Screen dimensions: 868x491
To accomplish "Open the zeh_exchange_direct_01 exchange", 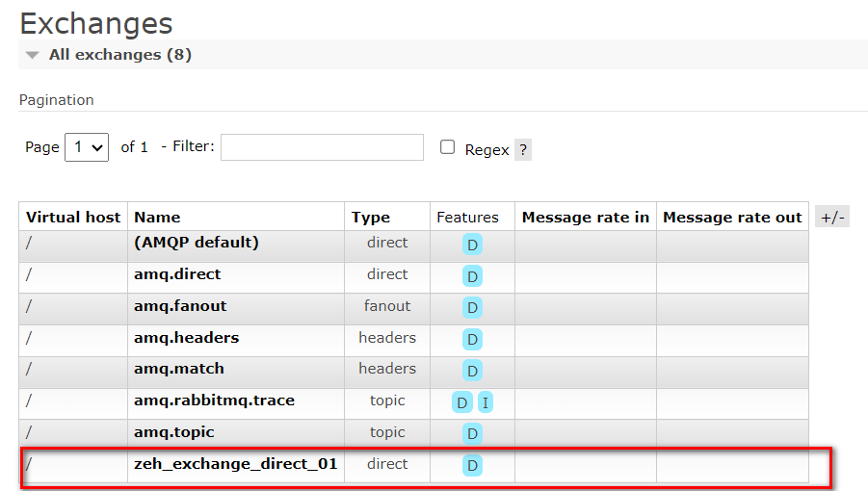I will pyautogui.click(x=235, y=464).
